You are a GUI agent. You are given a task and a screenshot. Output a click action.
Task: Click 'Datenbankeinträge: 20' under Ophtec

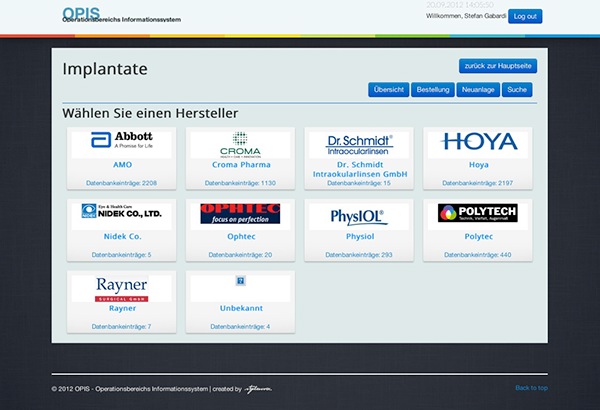coord(240,255)
